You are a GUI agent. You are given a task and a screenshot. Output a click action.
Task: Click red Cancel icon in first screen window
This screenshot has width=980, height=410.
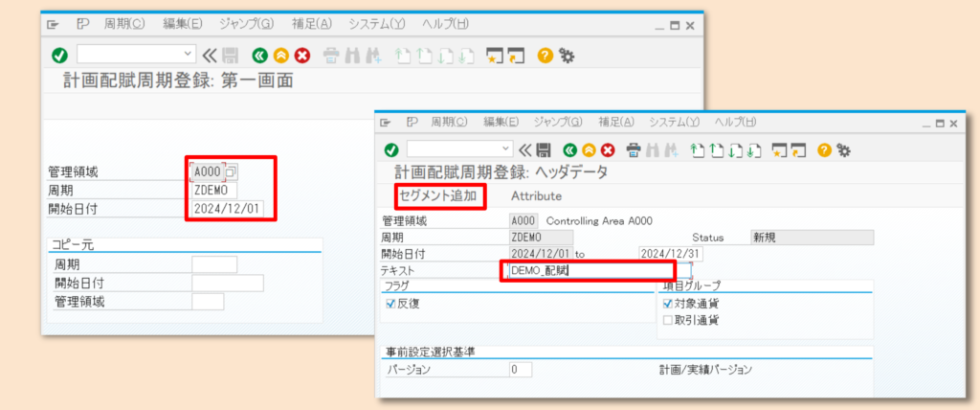(302, 56)
